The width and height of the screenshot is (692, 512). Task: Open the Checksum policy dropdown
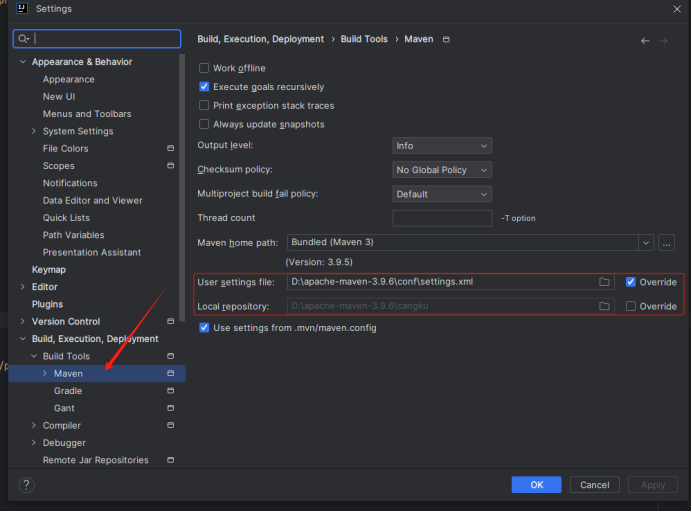click(441, 170)
